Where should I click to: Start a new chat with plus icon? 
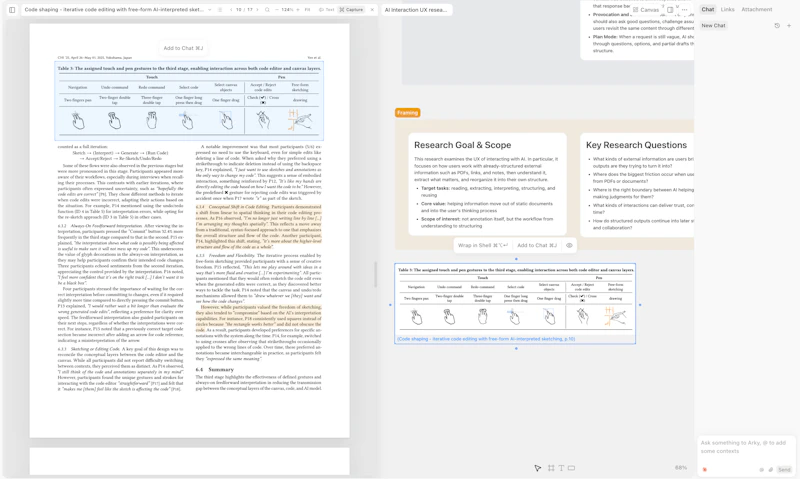[x=789, y=26]
